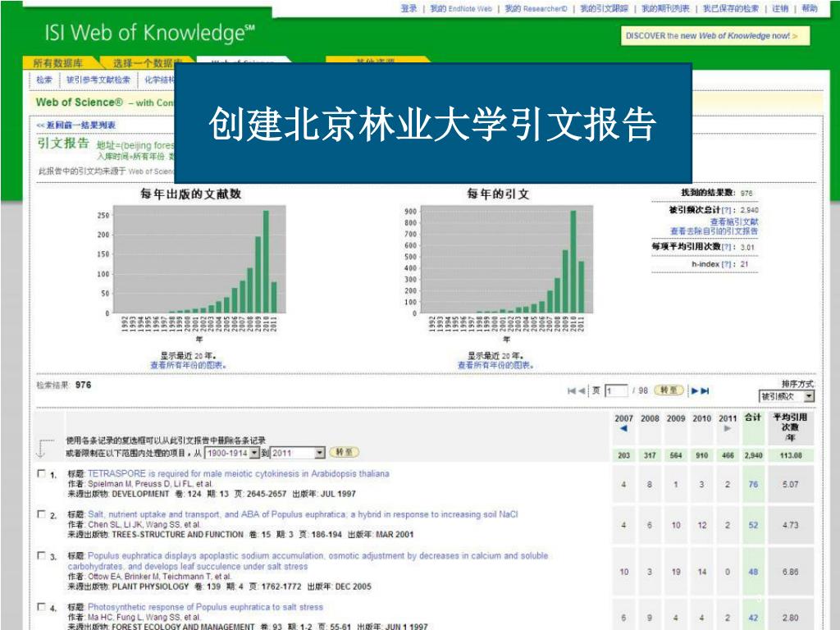Click 2010 bar in citations chart
840x630 pixels.
573,262
